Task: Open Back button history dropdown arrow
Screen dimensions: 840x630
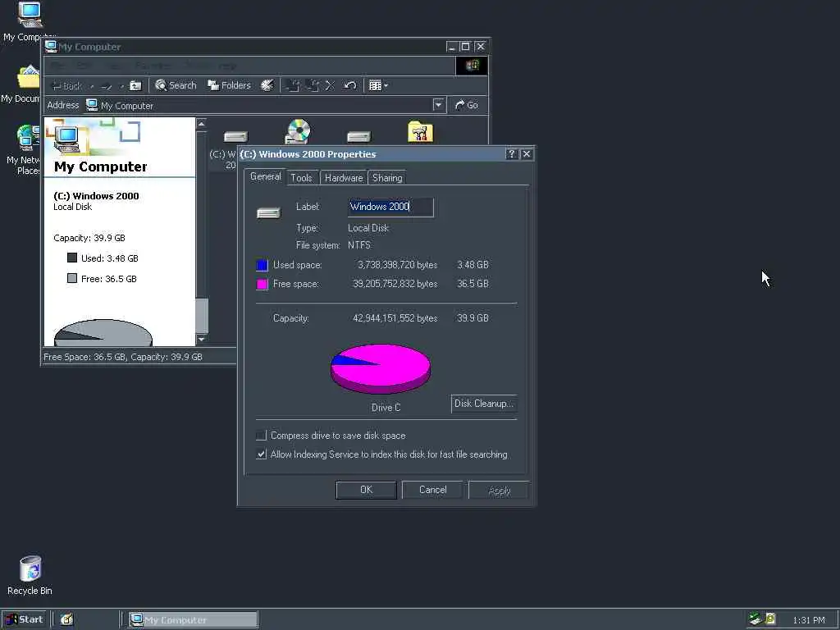Action: tap(92, 85)
